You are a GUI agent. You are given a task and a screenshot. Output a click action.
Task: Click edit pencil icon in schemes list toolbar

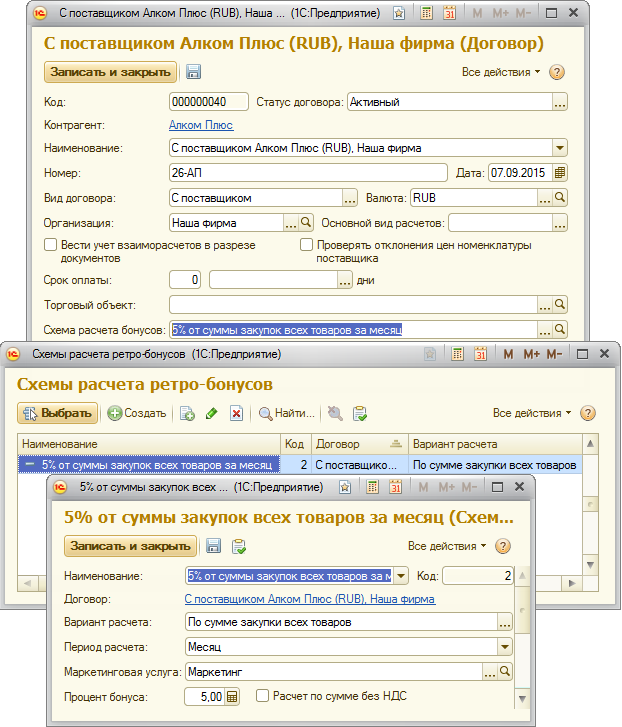pyautogui.click(x=212, y=413)
